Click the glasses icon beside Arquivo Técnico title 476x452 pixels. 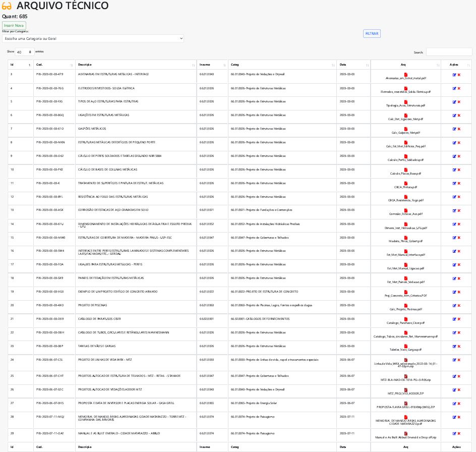pyautogui.click(x=8, y=7)
